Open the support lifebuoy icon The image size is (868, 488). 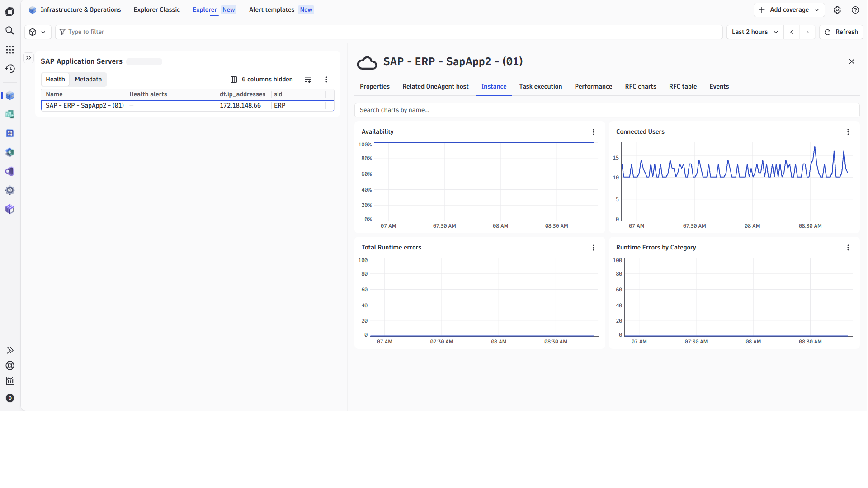point(10,366)
